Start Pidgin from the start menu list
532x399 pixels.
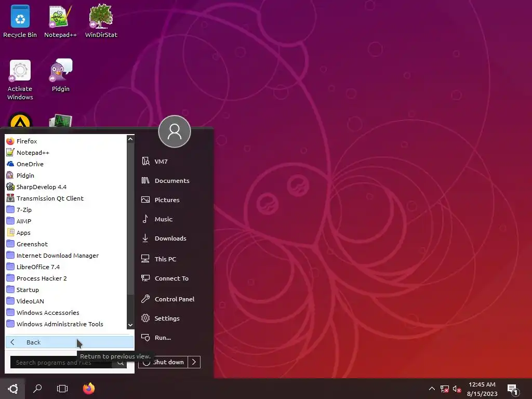click(x=66, y=176)
